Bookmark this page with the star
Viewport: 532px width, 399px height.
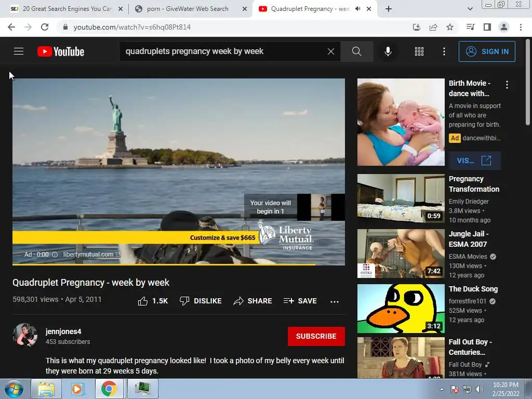450,27
